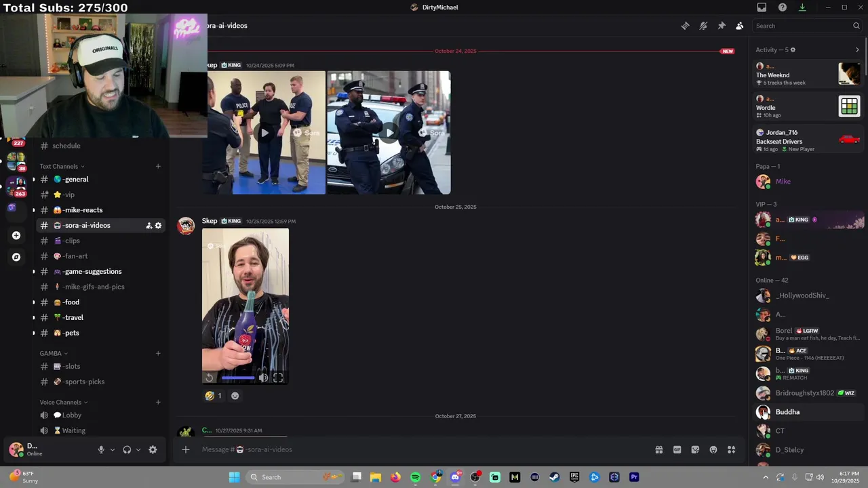Click the add a server plus button
This screenshot has height=488, width=868.
coord(16,236)
